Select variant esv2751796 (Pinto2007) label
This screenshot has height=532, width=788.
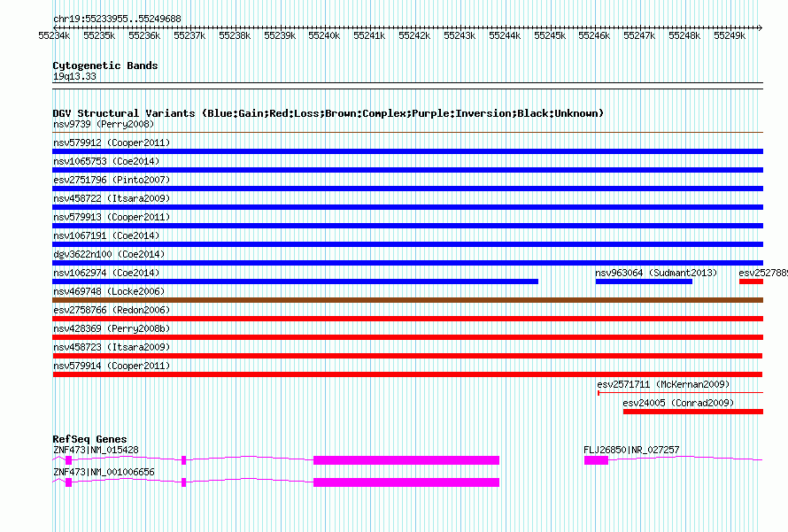click(112, 180)
